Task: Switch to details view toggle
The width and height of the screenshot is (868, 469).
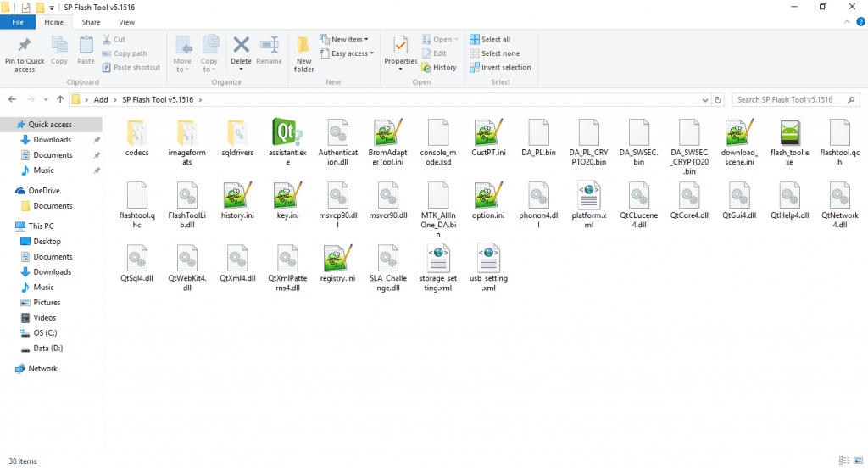Action: pos(844,461)
